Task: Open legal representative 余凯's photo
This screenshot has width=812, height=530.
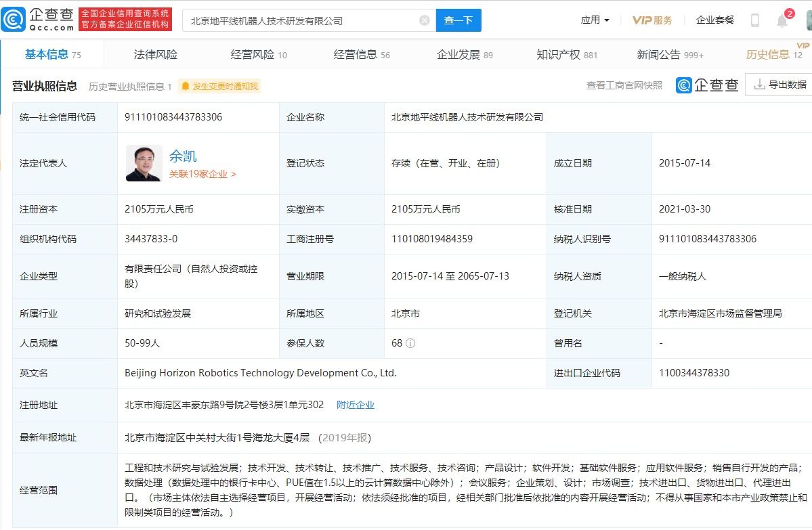Action: 144,163
